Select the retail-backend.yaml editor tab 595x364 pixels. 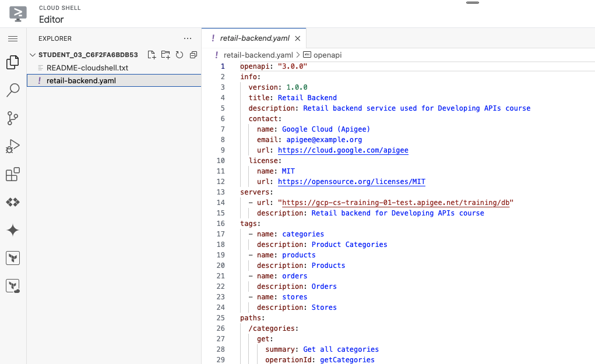[254, 38]
